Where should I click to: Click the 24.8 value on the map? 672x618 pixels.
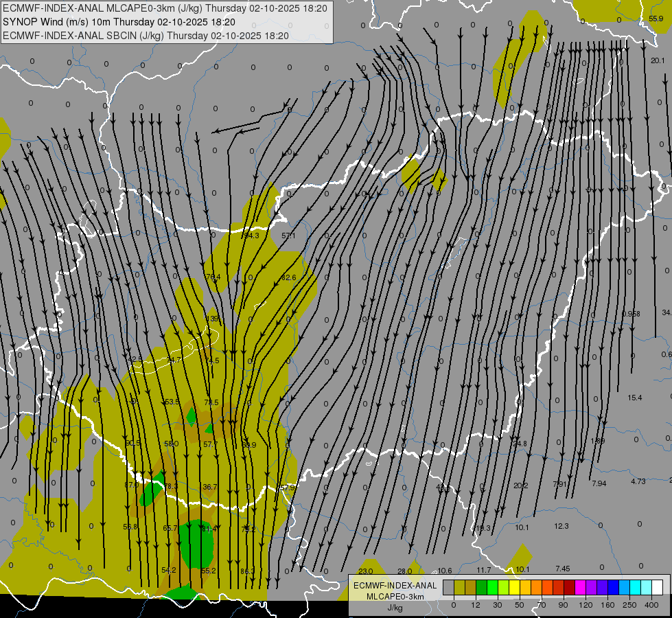[x=520, y=444]
